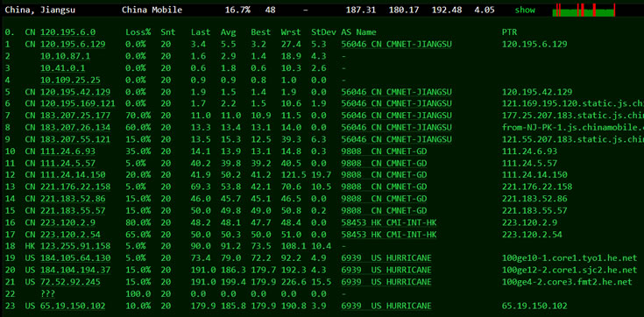Click IP 223.120.2.9 at hop 16
This screenshot has width=644, height=317.
67,222
